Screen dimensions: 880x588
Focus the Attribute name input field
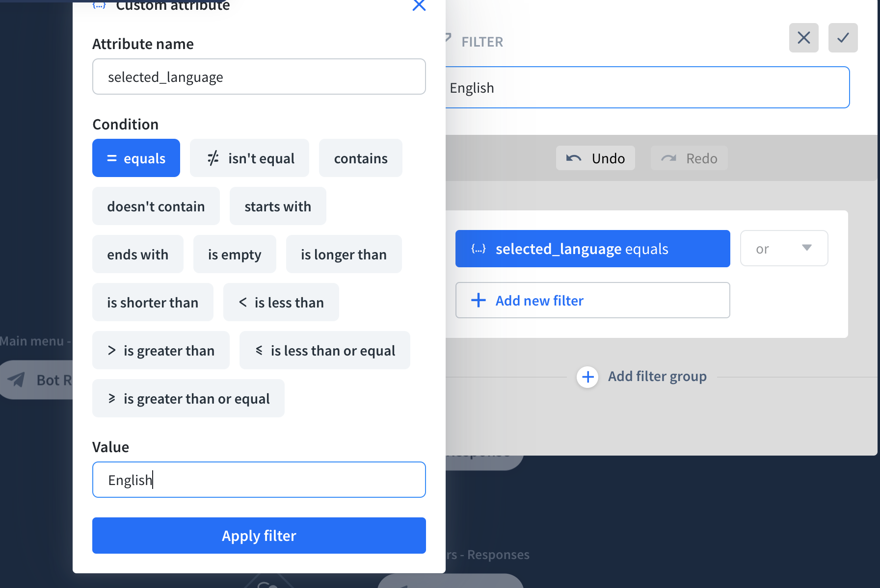(259, 77)
